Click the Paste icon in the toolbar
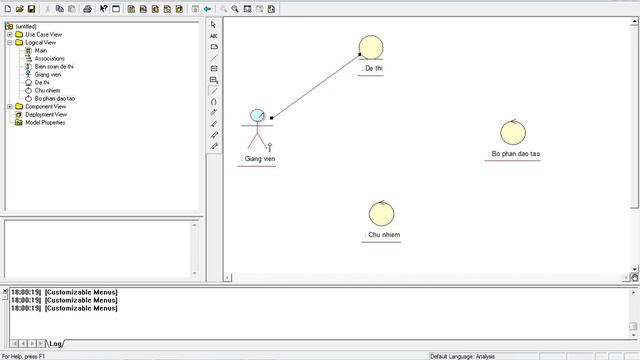 point(71,9)
